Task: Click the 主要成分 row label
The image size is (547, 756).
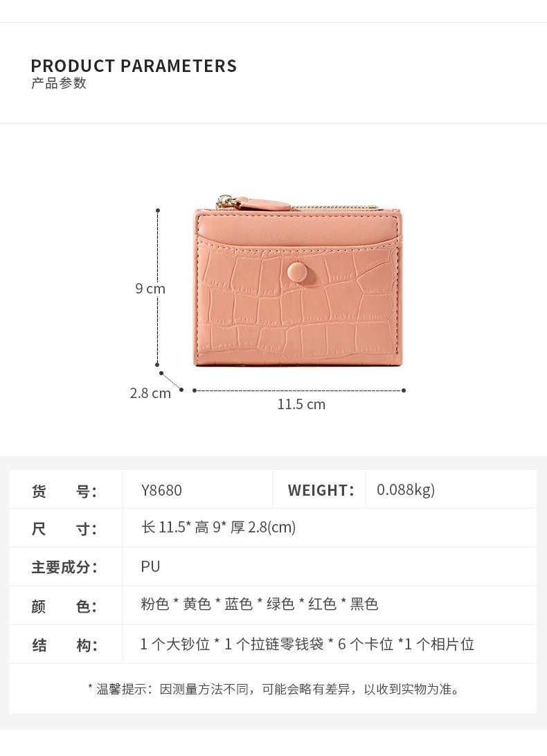Action: point(64,567)
